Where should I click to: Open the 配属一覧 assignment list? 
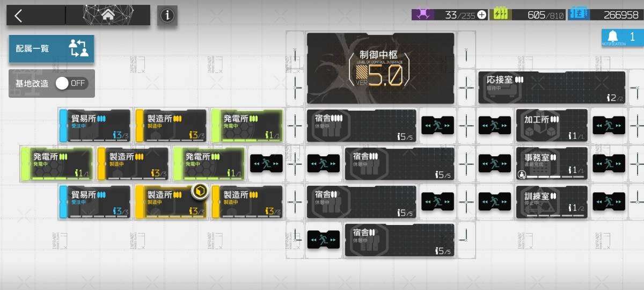point(51,48)
